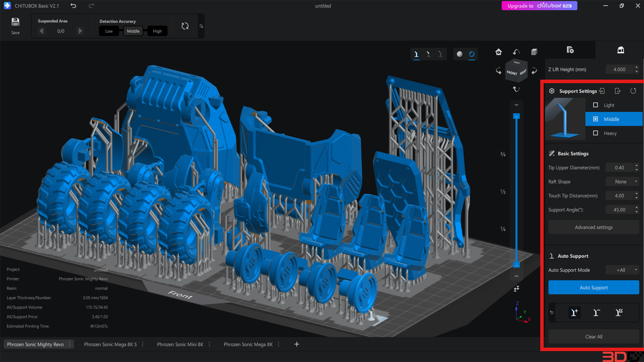
Task: Select the add support tool
Action: coord(575,313)
